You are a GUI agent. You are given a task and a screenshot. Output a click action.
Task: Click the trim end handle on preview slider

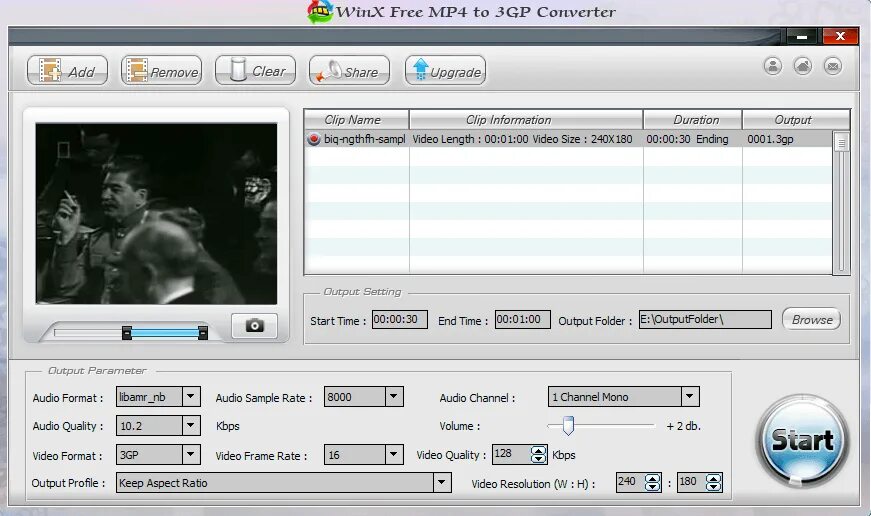(203, 333)
